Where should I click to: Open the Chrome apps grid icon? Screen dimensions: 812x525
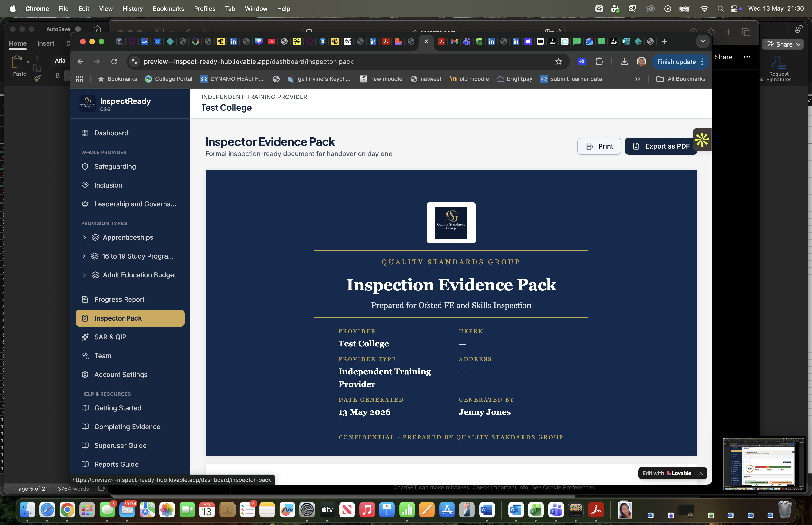(79, 79)
